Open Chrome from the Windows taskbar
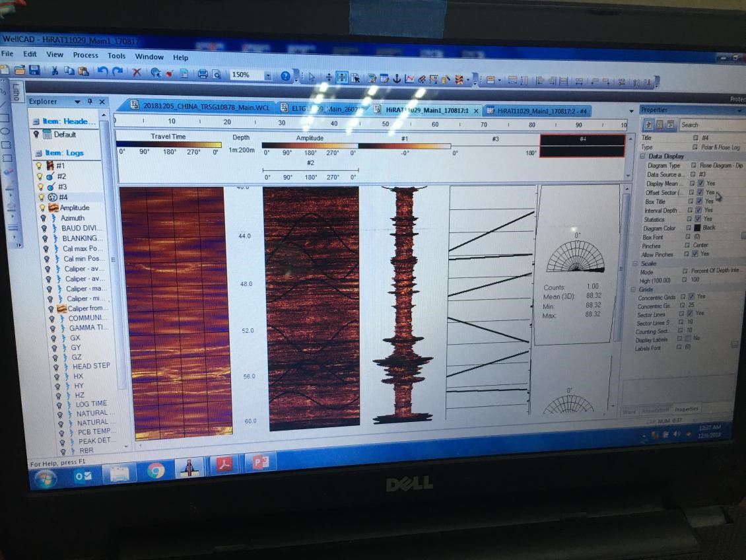 pyautogui.click(x=156, y=470)
